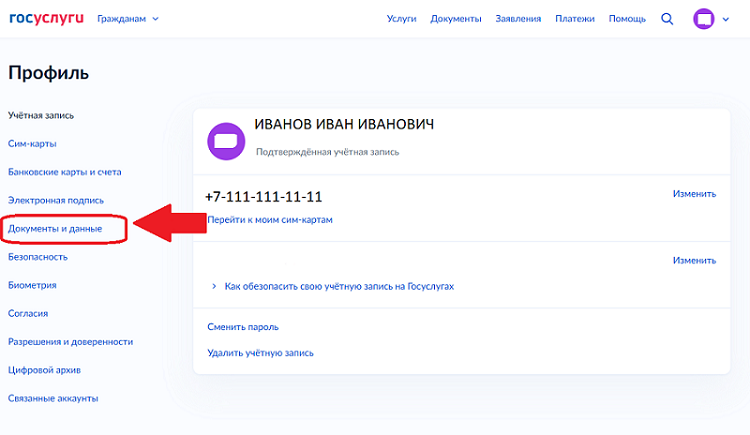Open Заявления in the header
750x435 pixels.
click(518, 19)
